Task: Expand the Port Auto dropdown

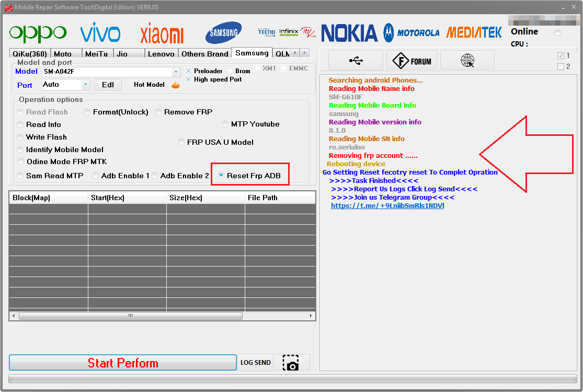Action: [86, 85]
